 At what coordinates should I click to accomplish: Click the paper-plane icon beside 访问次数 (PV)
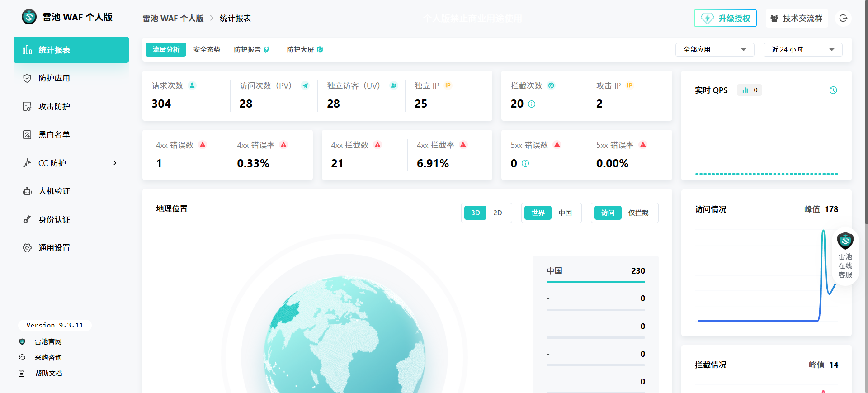[305, 85]
